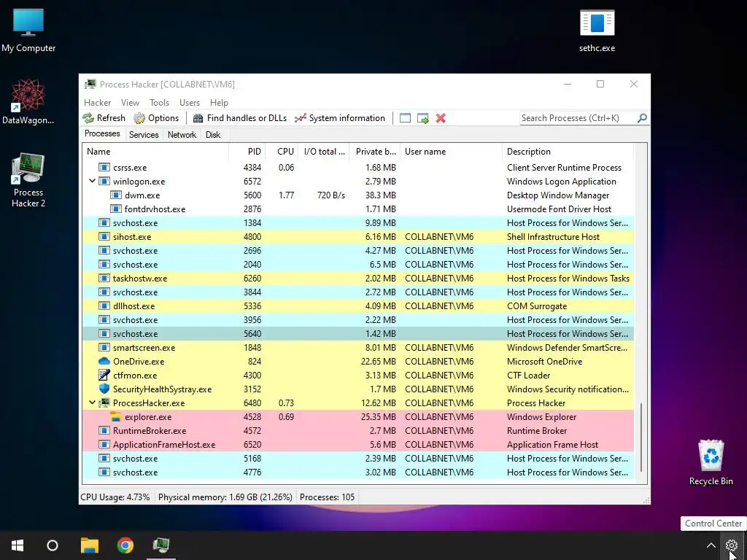
Task: Switch to the Processes tab
Action: click(102, 134)
